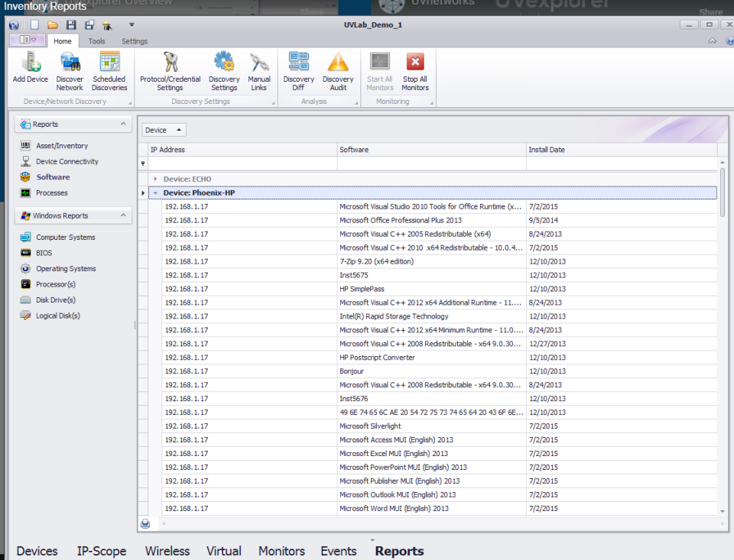Screen dimensions: 734x560
Task: Open the Operating Systems report
Action: pos(66,269)
